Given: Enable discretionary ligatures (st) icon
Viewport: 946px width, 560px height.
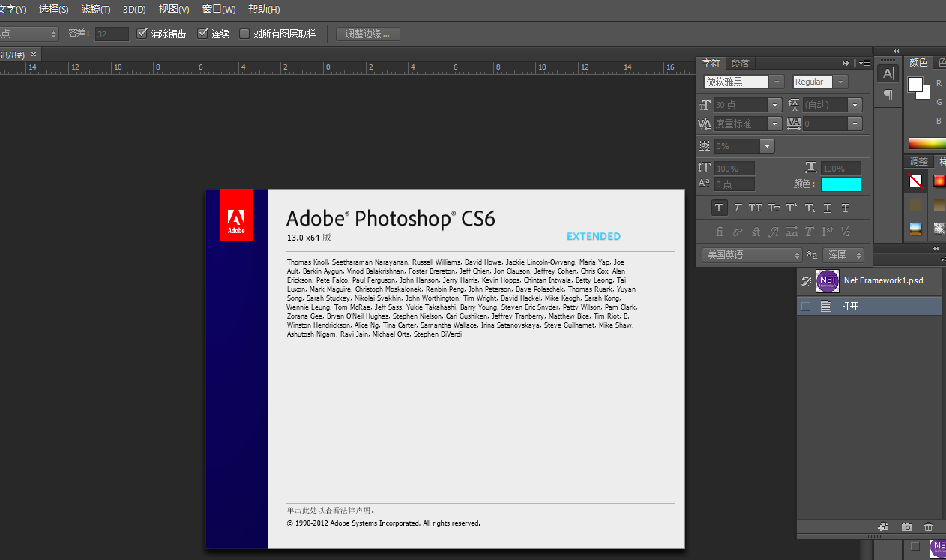Looking at the screenshot, I should [756, 232].
